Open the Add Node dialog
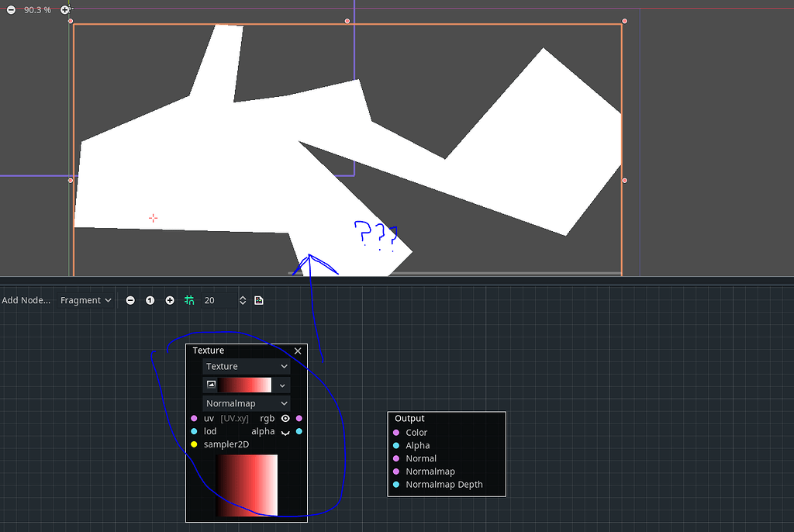The width and height of the screenshot is (794, 532). tap(26, 300)
